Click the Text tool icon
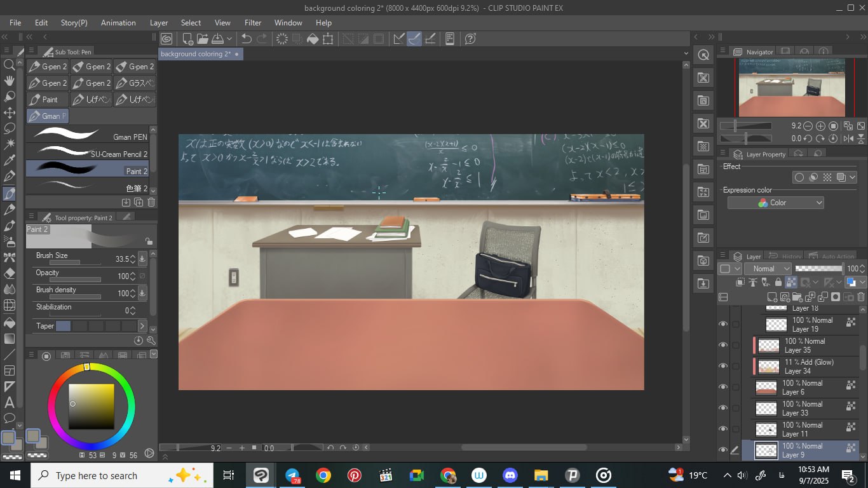Viewport: 868px width, 488px height. point(10,402)
